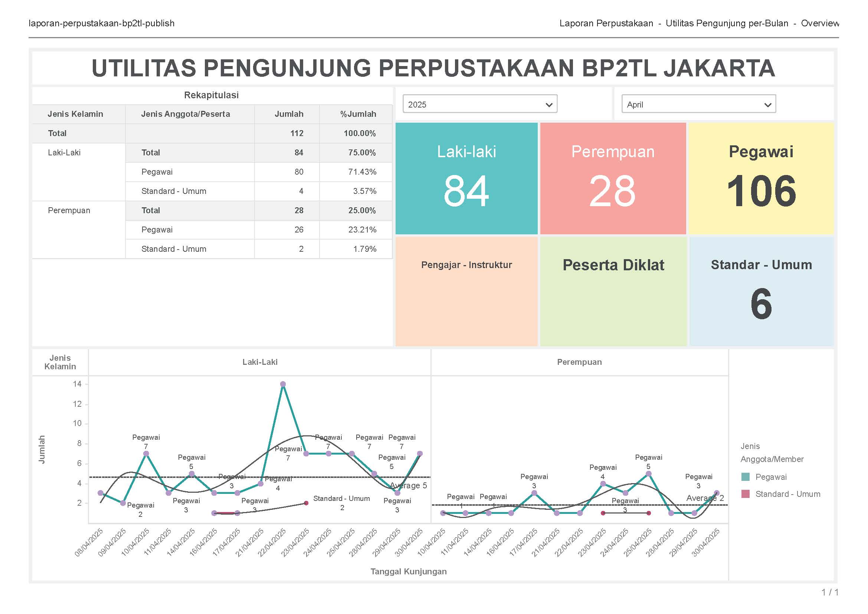Click the Pengajar - Instruktur tile
The width and height of the screenshot is (868, 614).
(466, 291)
